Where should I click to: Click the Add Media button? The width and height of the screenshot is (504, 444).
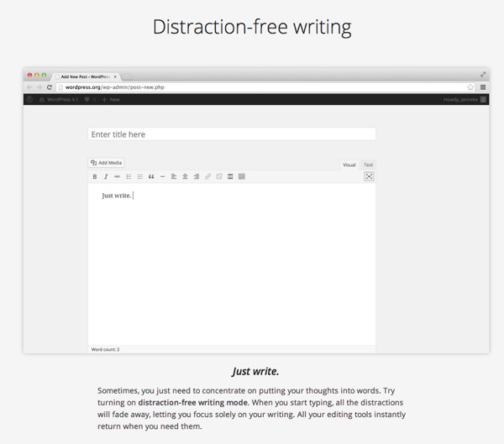coord(107,163)
